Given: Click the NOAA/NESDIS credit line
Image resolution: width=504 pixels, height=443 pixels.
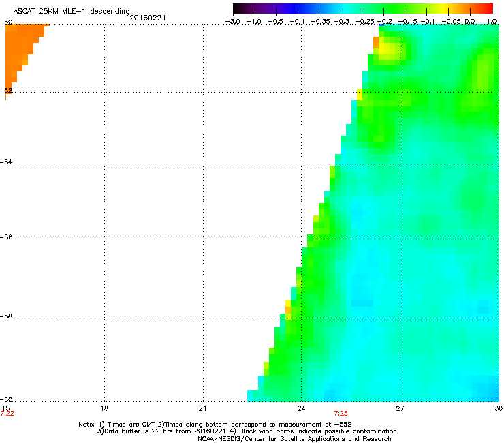Looking at the screenshot, I should (x=294, y=439).
